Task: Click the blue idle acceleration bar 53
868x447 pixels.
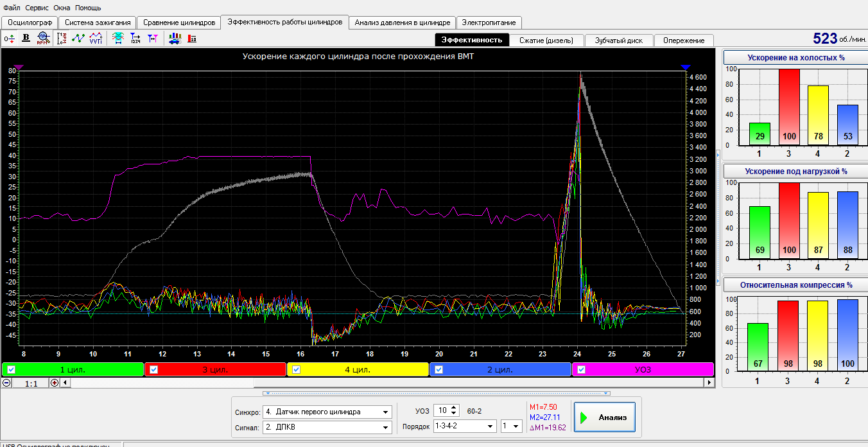Action: click(x=847, y=125)
